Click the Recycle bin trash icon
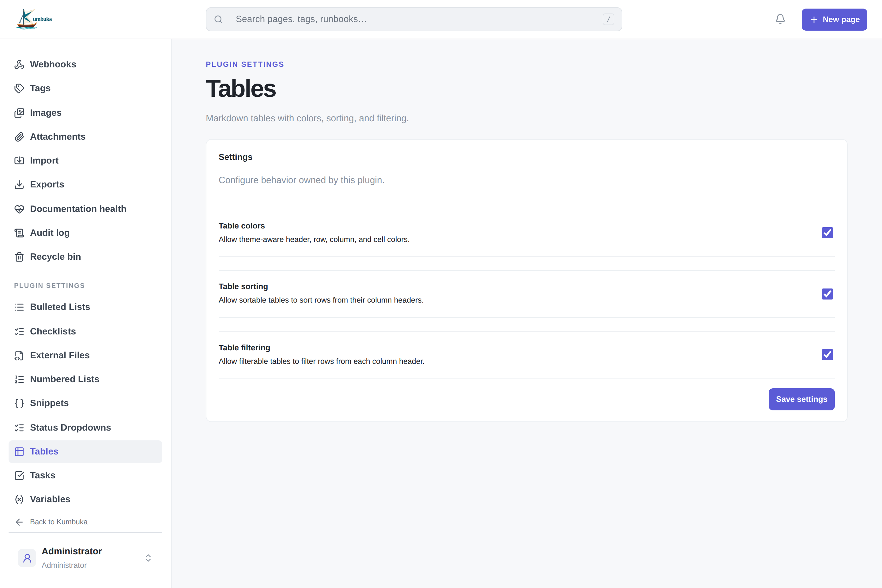Viewport: 882px width, 588px height. [x=19, y=257]
